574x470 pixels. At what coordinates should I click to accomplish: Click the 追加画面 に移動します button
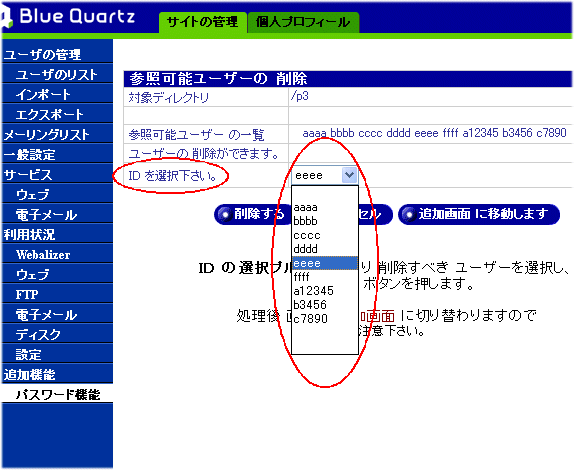point(479,214)
